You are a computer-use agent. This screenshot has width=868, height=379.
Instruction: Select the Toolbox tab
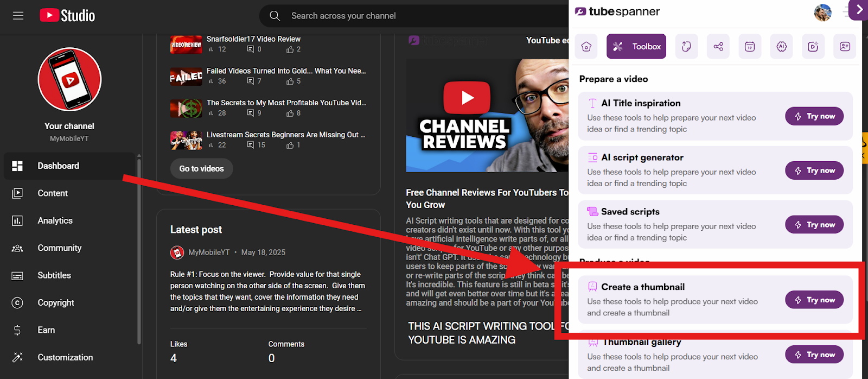pyautogui.click(x=636, y=47)
